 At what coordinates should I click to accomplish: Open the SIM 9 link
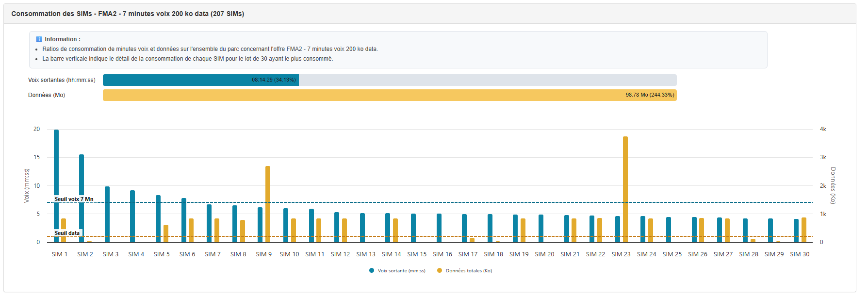[263, 254]
